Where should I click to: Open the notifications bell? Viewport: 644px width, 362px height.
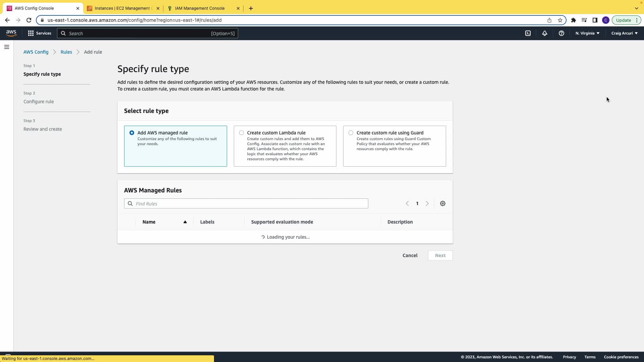pyautogui.click(x=545, y=33)
